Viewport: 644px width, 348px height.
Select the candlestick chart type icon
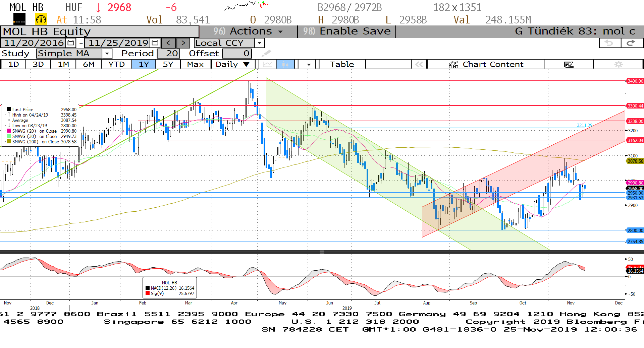[x=285, y=64]
